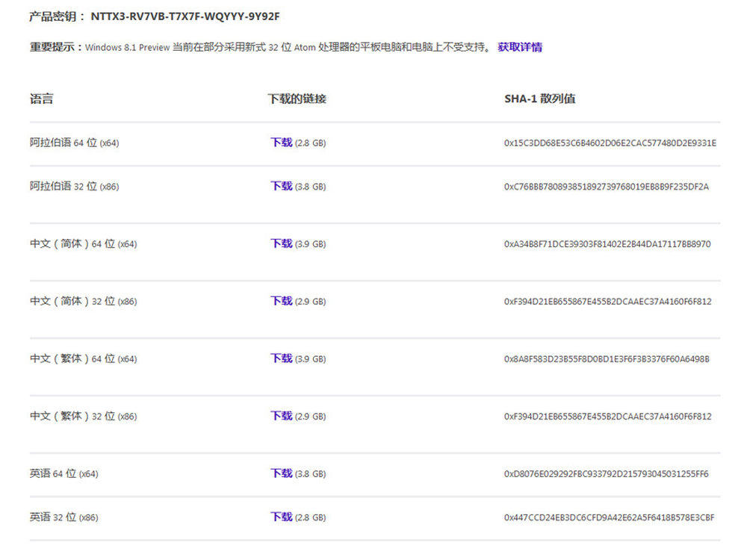Select SHA-1 hash starting 0x15C3DD68
This screenshot has width=747, height=560.
click(610, 143)
